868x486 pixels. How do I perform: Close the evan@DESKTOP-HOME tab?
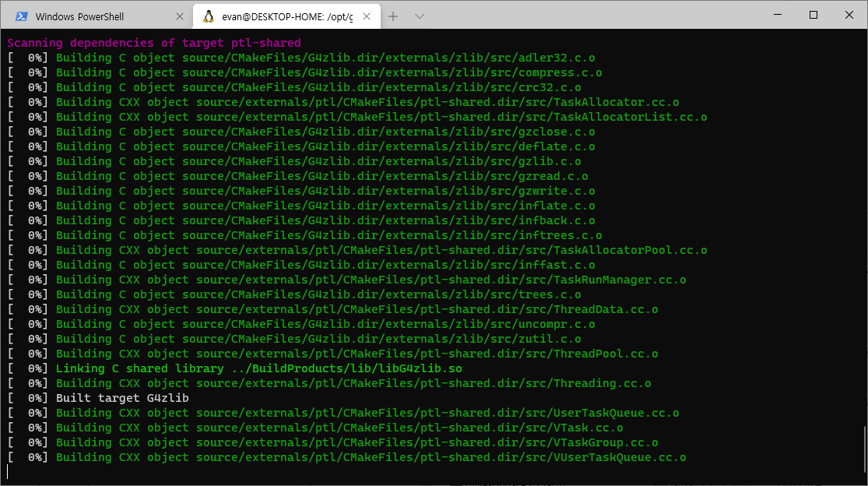367,16
